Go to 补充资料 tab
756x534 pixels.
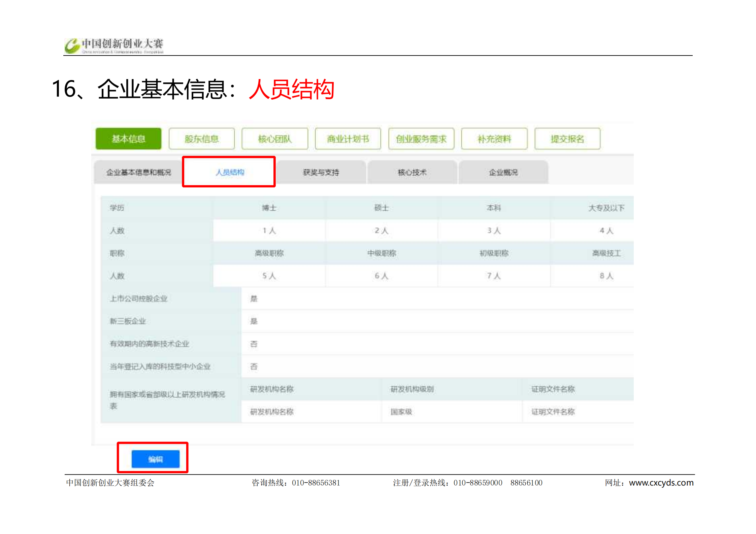[494, 139]
